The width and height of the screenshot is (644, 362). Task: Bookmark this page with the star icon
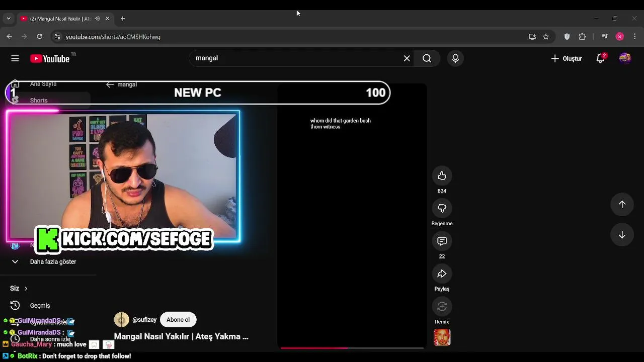click(546, 36)
